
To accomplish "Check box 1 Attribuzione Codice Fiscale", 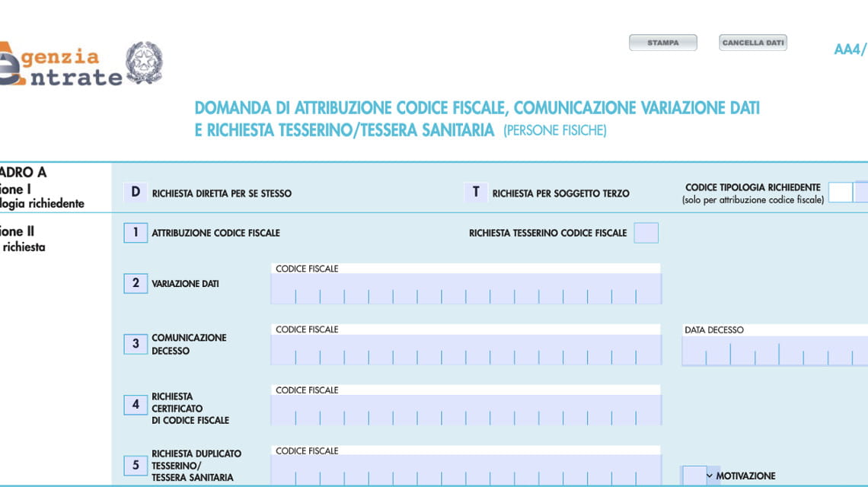I will coord(136,233).
